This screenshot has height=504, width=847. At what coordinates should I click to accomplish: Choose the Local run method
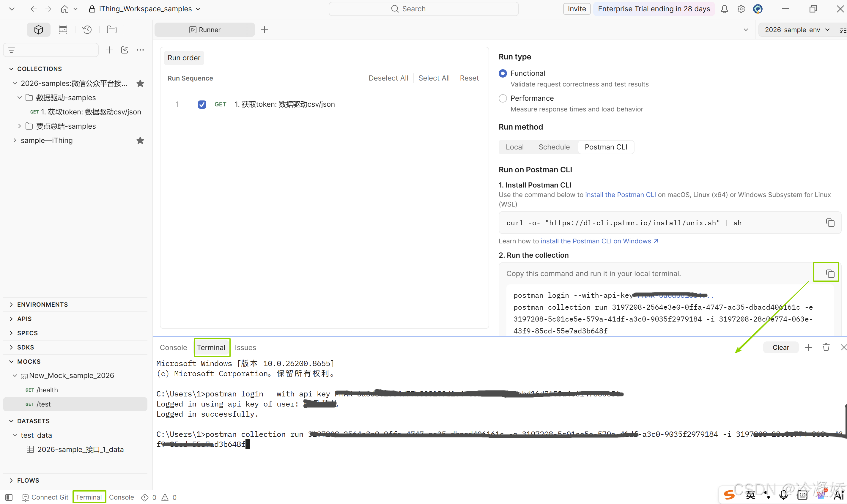pos(514,147)
